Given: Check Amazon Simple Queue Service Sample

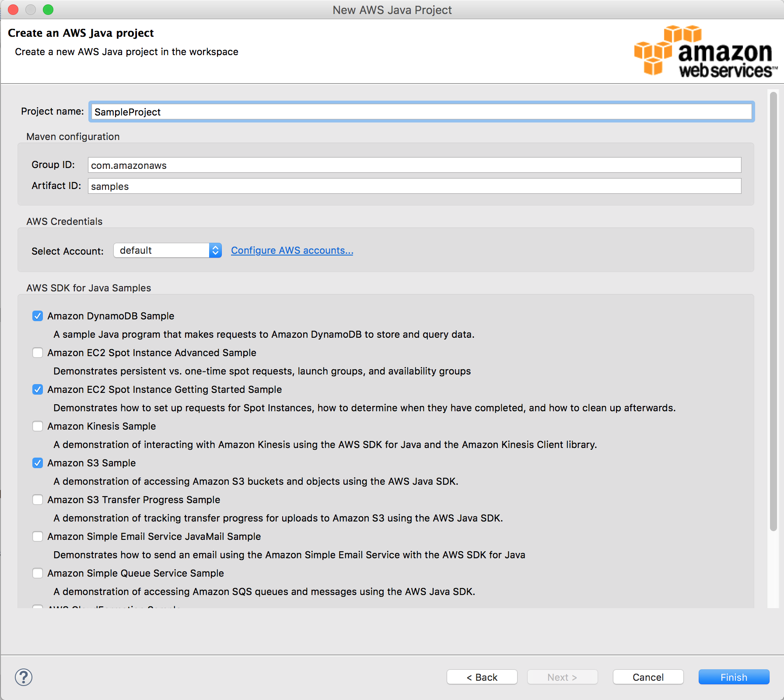Looking at the screenshot, I should pyautogui.click(x=38, y=573).
